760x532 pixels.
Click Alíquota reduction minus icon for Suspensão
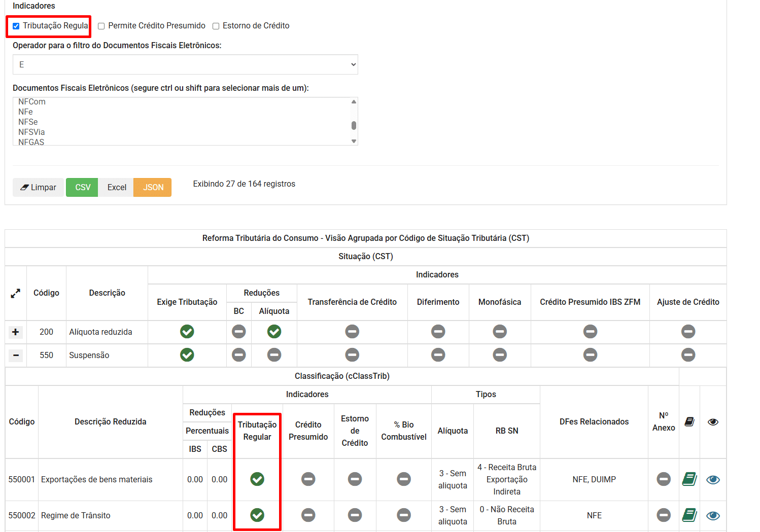pos(274,355)
